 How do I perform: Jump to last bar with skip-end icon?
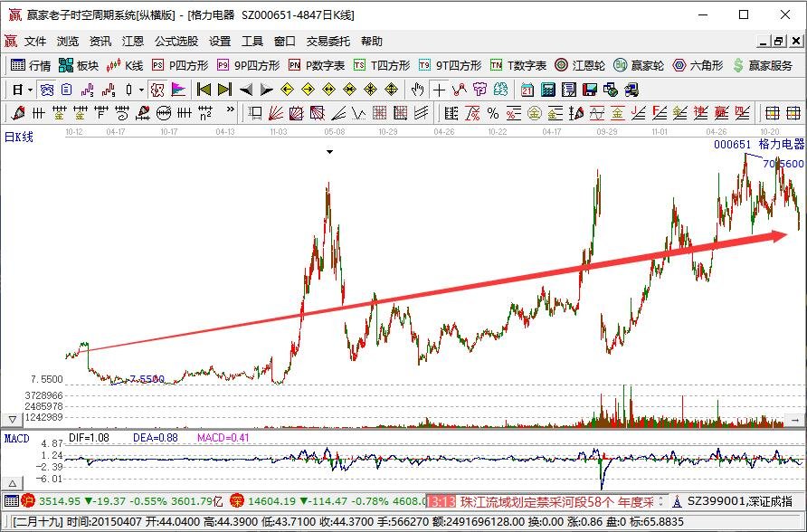click(x=225, y=90)
